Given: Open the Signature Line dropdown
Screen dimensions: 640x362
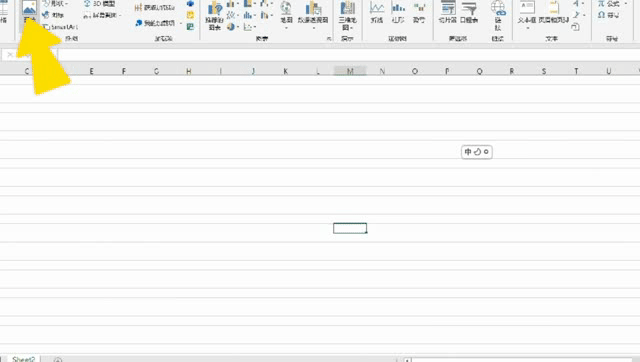Looking at the screenshot, I should point(578,15).
